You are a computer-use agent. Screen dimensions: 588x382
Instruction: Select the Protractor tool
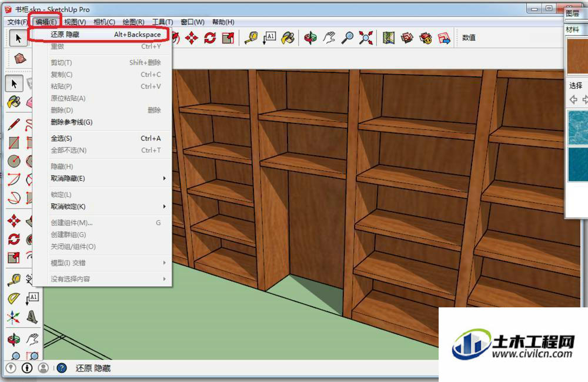tap(14, 299)
